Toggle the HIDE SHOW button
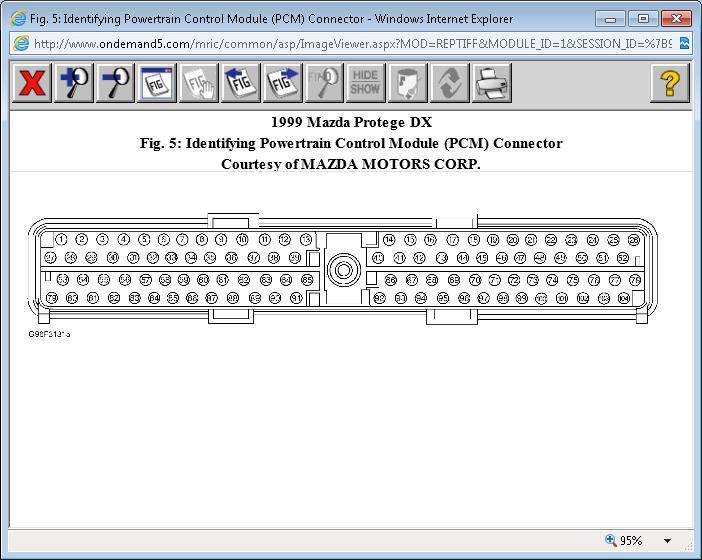The height and width of the screenshot is (560, 702). [365, 83]
